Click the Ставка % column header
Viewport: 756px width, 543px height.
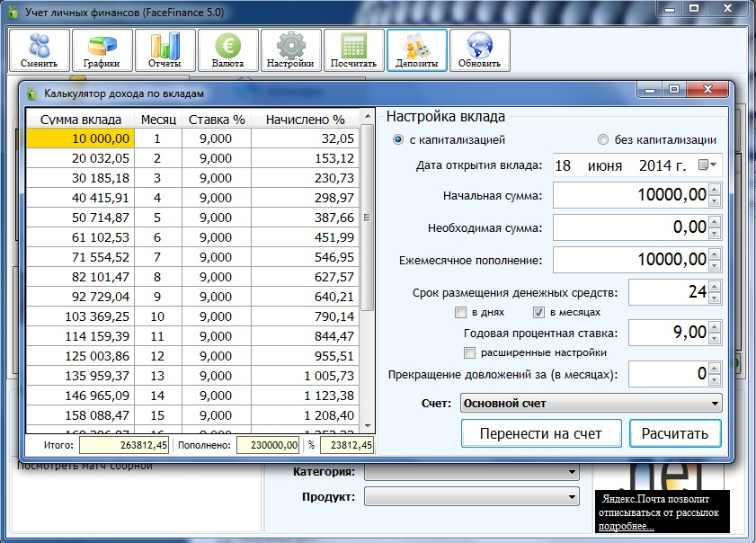pos(217,119)
